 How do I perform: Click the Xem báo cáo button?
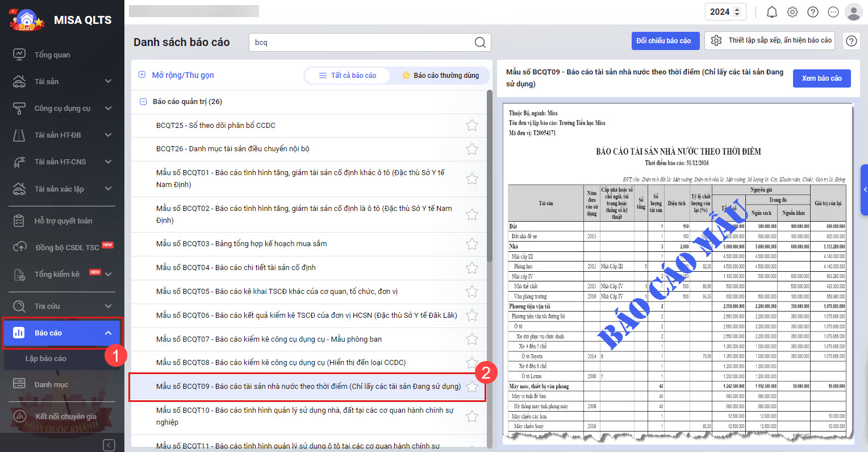point(821,78)
